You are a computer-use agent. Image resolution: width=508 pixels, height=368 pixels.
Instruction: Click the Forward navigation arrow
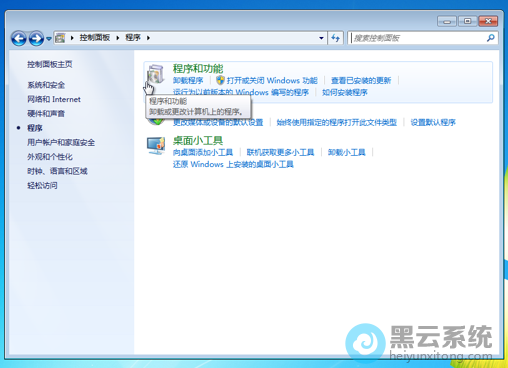36,38
